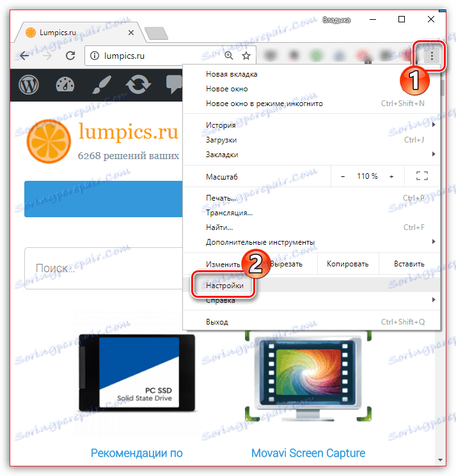Viewport: 456px width, 476px height.
Task: Open the Movavi monitor thumbnail
Action: tap(308, 376)
